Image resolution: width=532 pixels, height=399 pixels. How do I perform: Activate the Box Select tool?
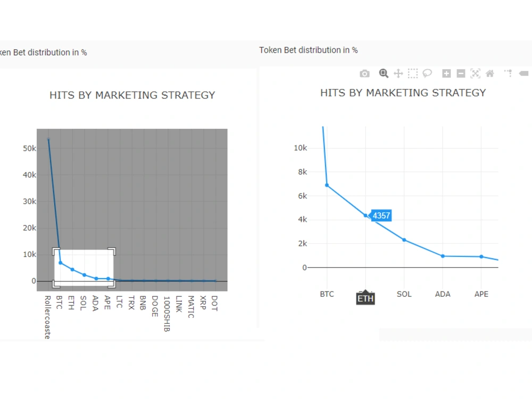(413, 73)
